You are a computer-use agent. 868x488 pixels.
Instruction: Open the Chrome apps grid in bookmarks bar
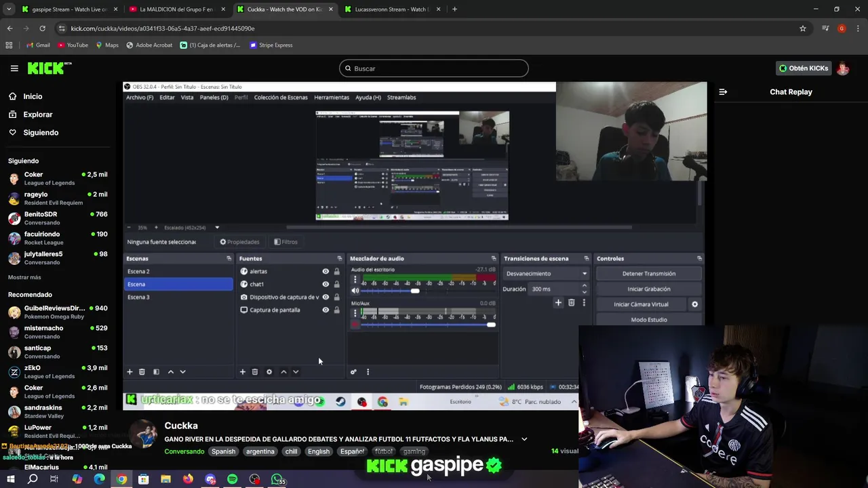(x=9, y=45)
